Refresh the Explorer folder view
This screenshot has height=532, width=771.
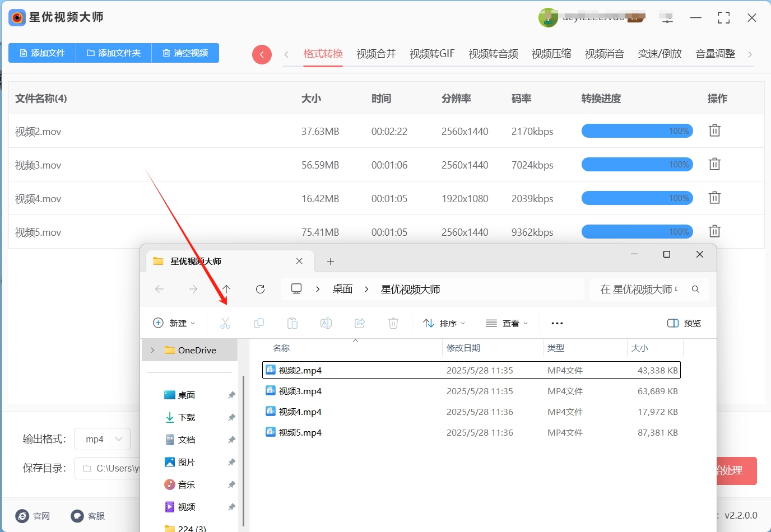tap(260, 289)
